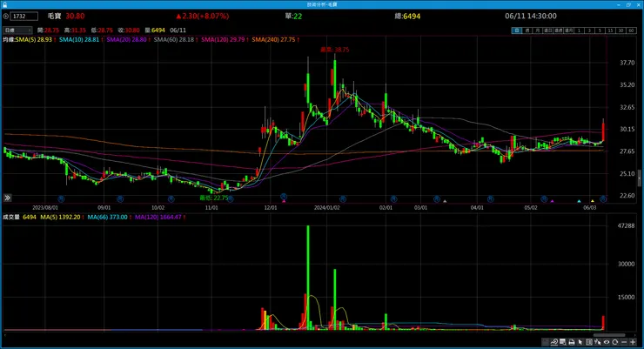Click the SMA(60) 28.18 label

pos(174,39)
